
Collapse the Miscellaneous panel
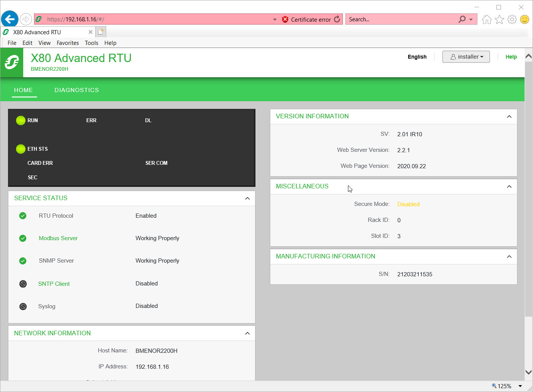[x=509, y=186]
